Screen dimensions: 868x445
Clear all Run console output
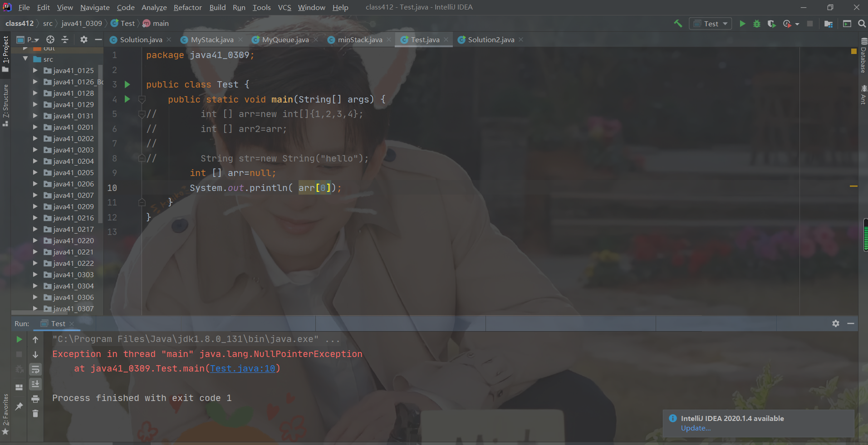coord(35,413)
